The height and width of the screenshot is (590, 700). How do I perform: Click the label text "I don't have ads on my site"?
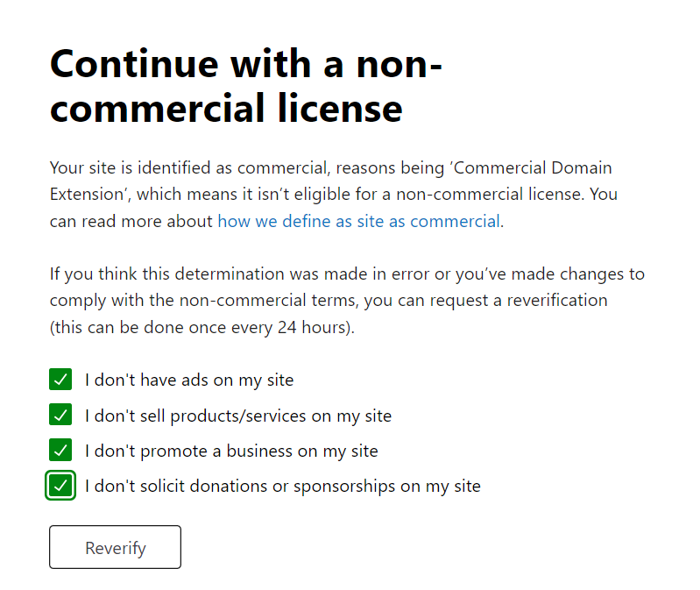[x=189, y=380]
